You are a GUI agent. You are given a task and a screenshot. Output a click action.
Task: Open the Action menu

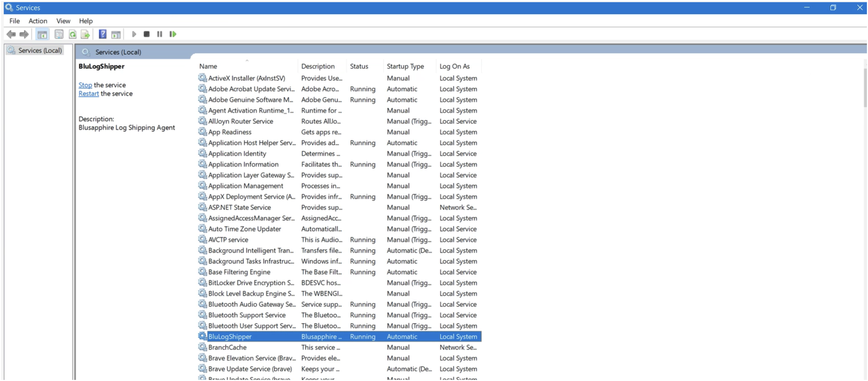point(38,21)
